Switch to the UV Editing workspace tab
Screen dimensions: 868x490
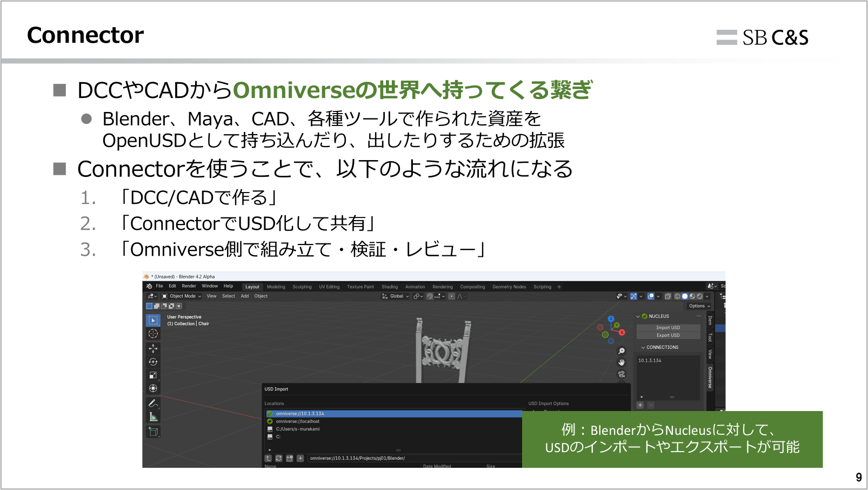[x=329, y=287]
